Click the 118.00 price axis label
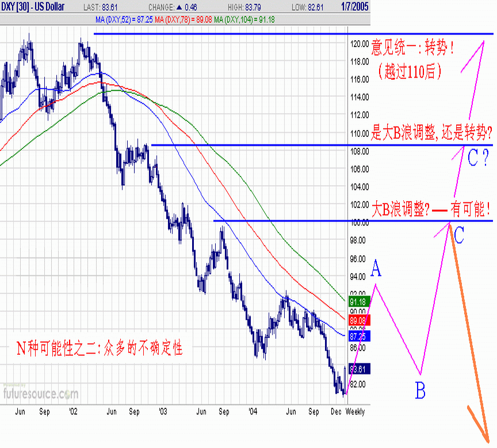 click(x=360, y=62)
